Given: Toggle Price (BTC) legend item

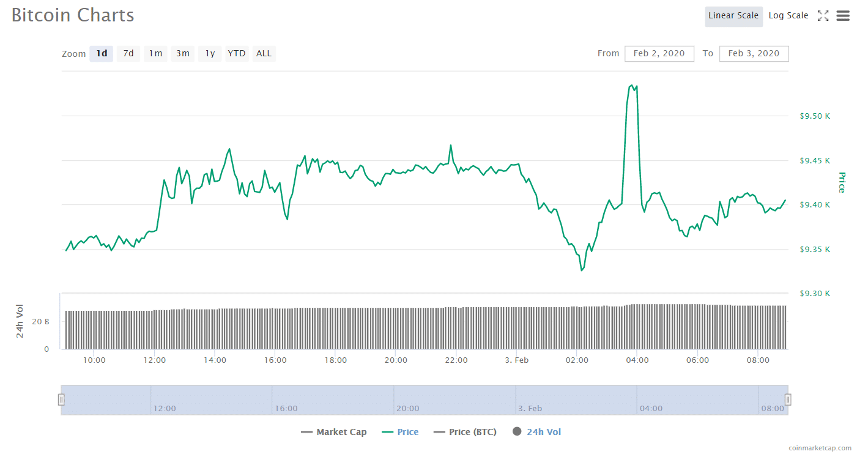Looking at the screenshot, I should [465, 432].
